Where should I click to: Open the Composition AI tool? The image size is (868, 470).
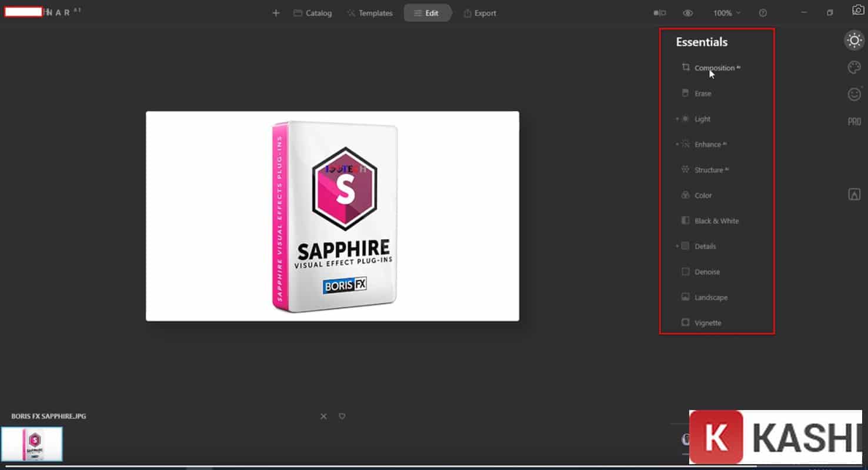714,68
